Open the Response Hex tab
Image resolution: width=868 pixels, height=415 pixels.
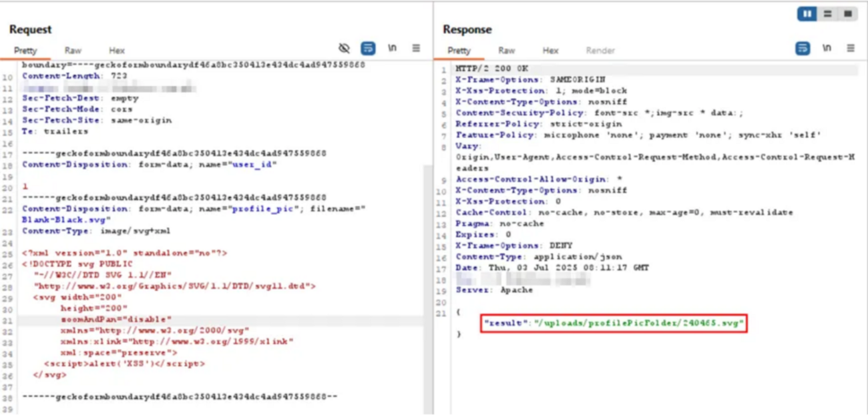click(x=550, y=50)
